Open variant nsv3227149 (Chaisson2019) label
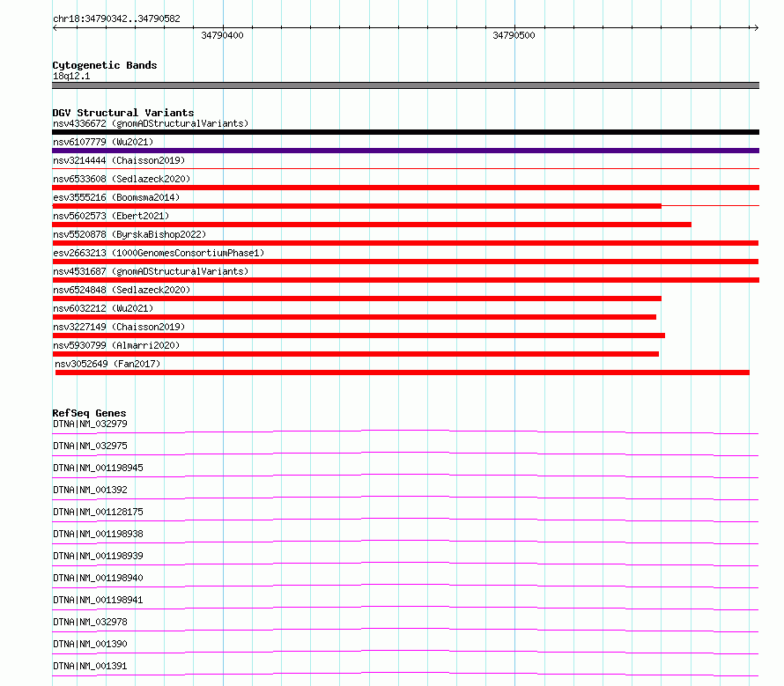This screenshot has width=784, height=686. (x=119, y=327)
